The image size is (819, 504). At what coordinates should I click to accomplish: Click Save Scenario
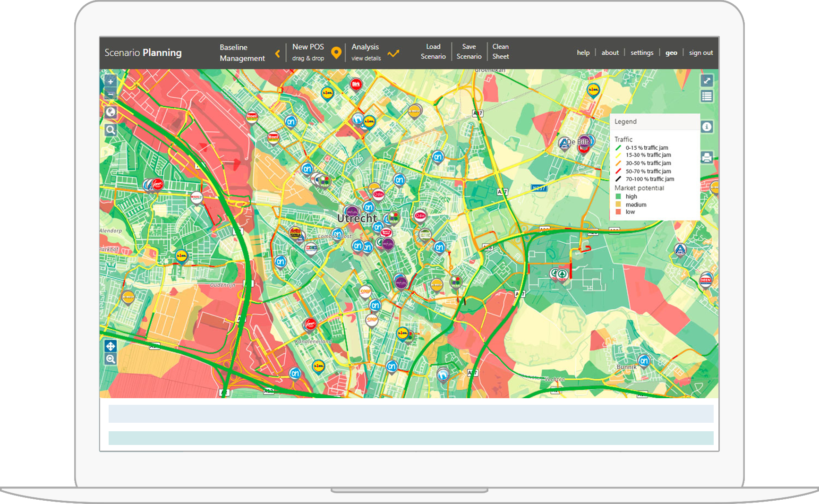(x=469, y=51)
